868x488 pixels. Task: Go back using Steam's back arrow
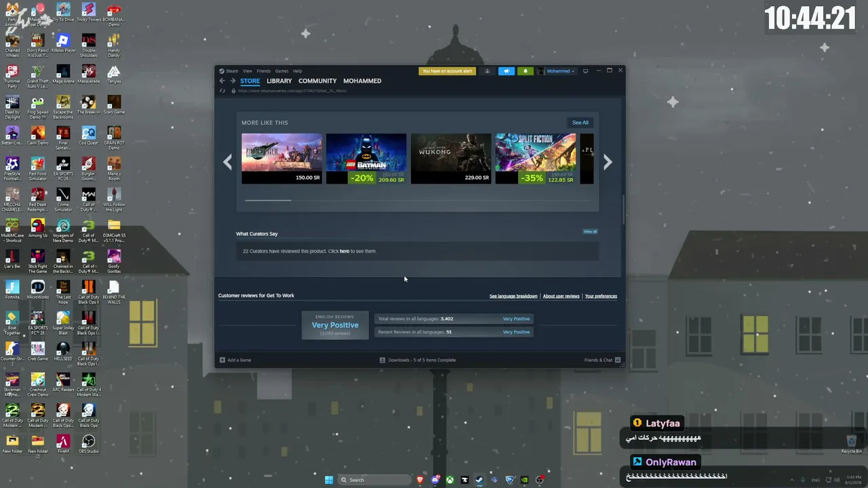tap(222, 81)
